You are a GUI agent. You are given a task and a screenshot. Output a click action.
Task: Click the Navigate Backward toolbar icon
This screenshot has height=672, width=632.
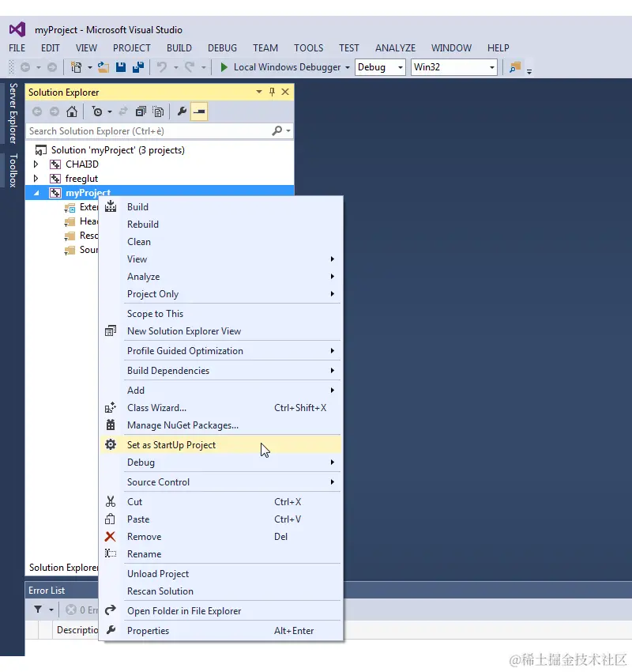coord(25,67)
